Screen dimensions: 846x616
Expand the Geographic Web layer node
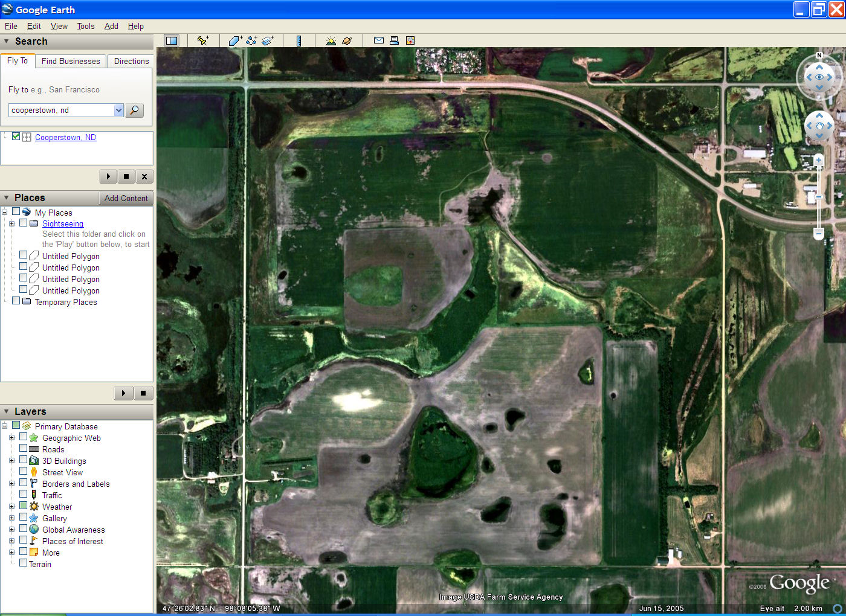11,438
